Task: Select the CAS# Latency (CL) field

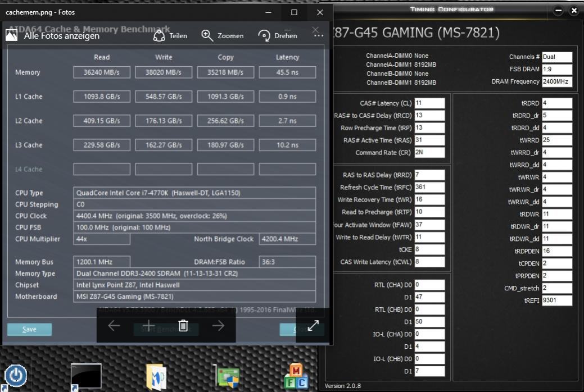Action: point(429,103)
